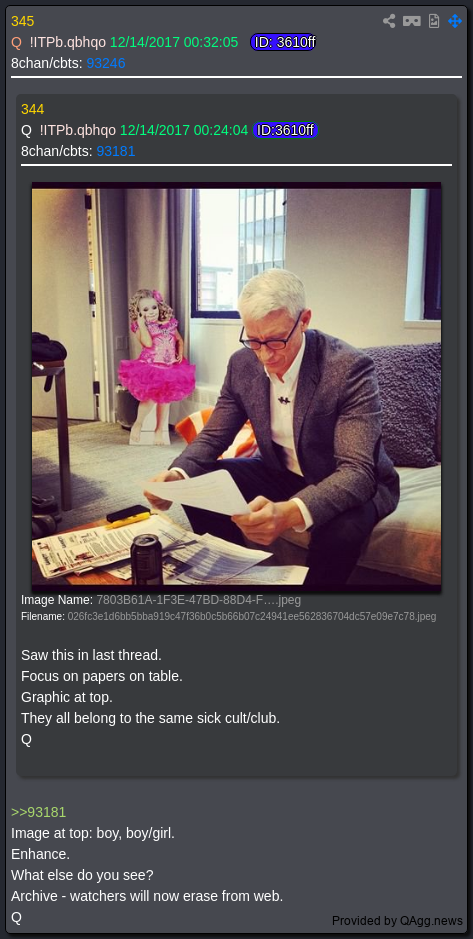Click the share icon
The image size is (473, 939).
389,21
